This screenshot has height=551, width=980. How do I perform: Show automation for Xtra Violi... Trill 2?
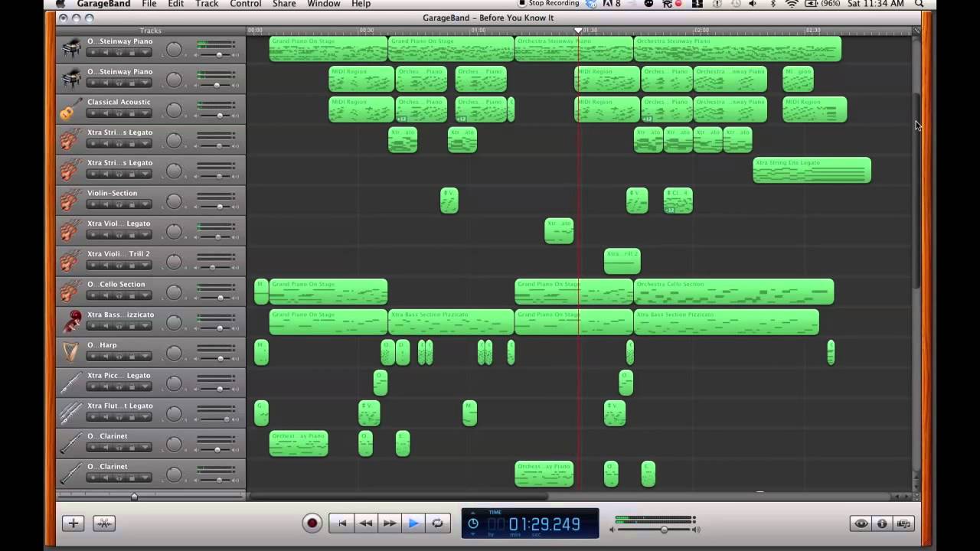pyautogui.click(x=145, y=265)
